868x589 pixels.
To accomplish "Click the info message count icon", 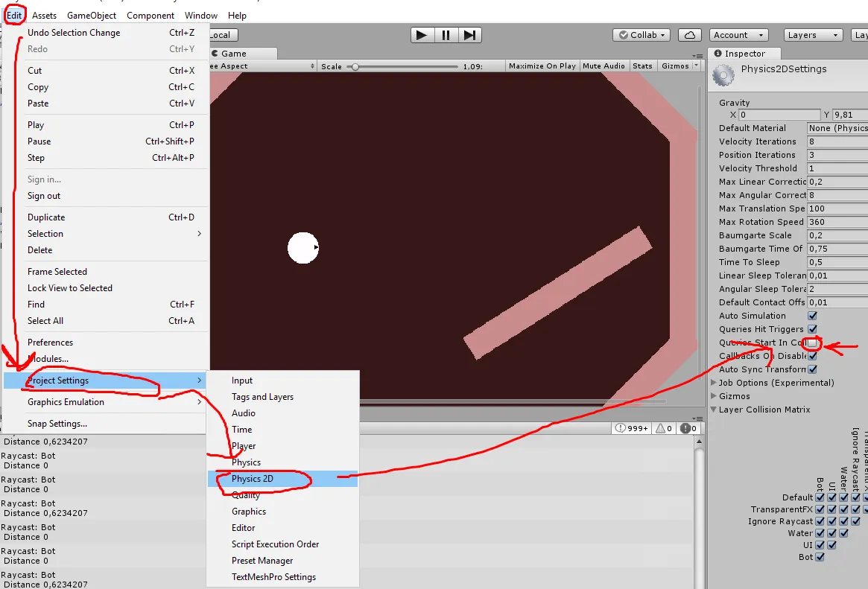I will coord(631,428).
